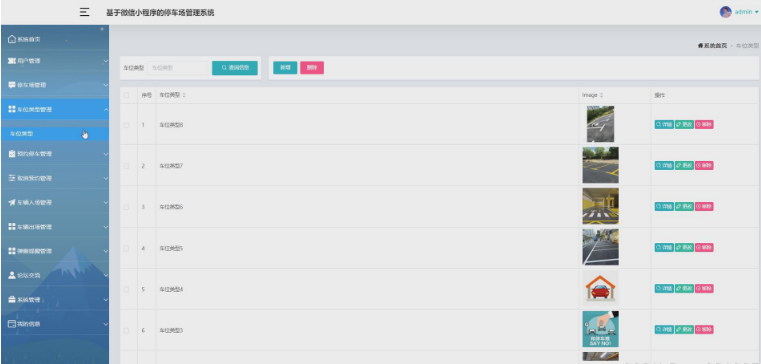Click the 论坛交流 person icon
This screenshot has height=364, width=761.
[x=12, y=275]
